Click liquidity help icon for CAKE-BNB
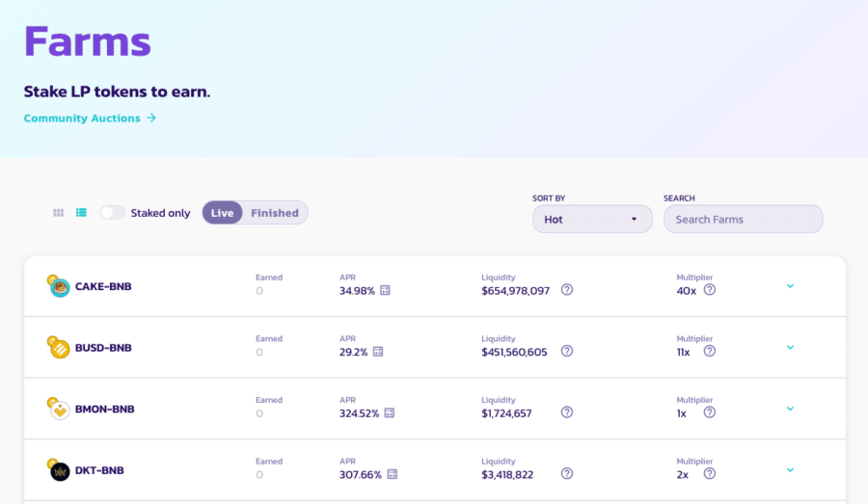 pyautogui.click(x=567, y=290)
